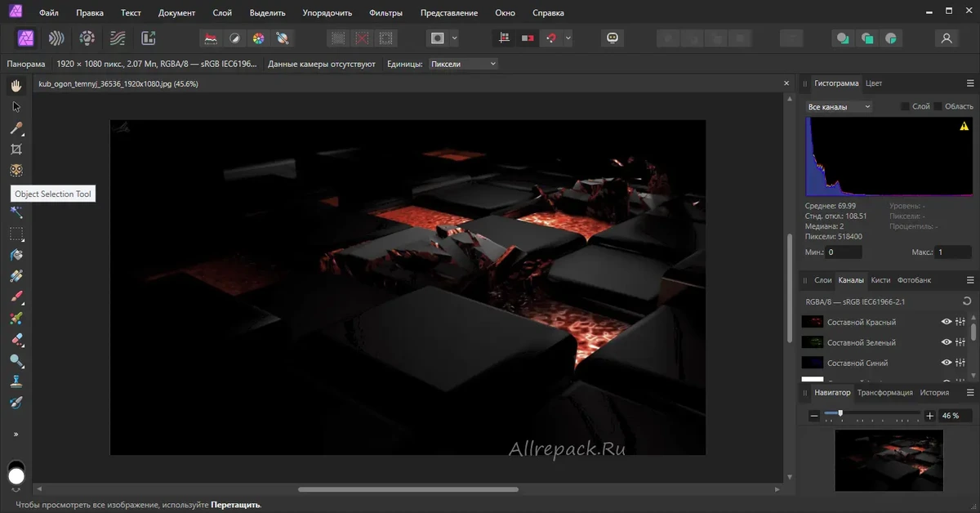Click the white primary color swatch

tap(16, 476)
